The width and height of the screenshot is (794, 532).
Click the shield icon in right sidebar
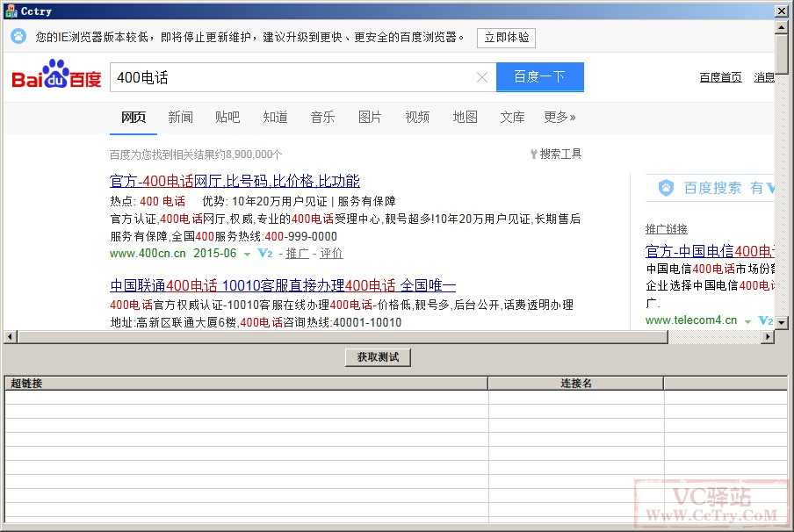pos(666,188)
